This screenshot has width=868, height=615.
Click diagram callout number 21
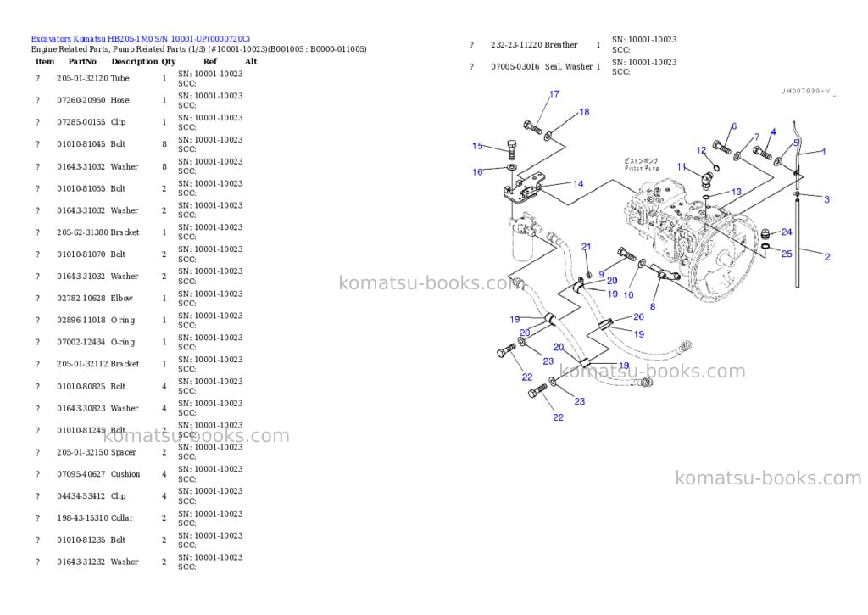point(587,247)
